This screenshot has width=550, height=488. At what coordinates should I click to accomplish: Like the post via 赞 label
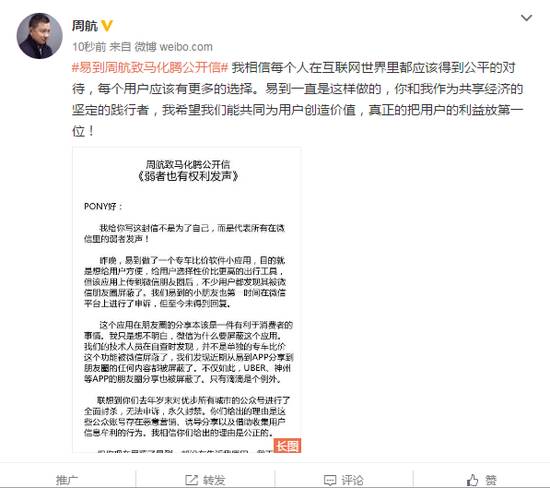(491, 480)
